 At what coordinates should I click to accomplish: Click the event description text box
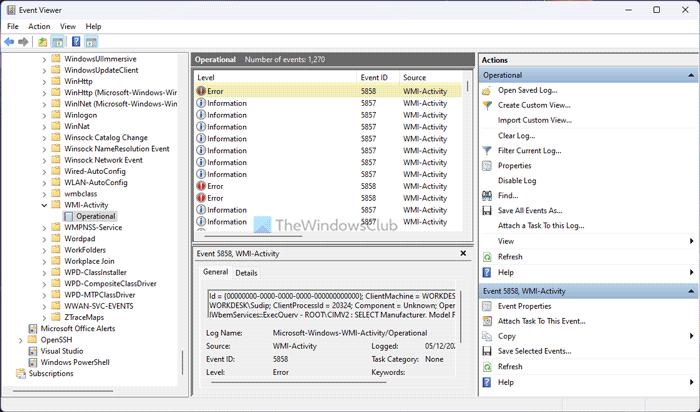(x=332, y=305)
